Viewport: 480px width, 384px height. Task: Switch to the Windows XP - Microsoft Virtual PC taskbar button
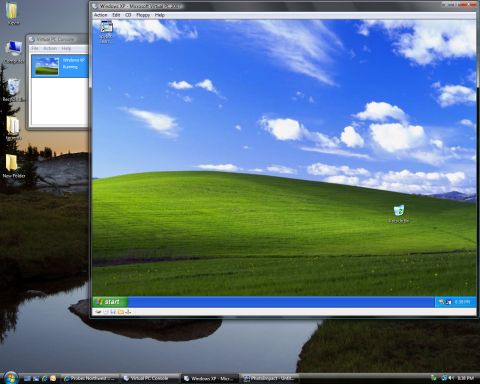click(x=210, y=378)
